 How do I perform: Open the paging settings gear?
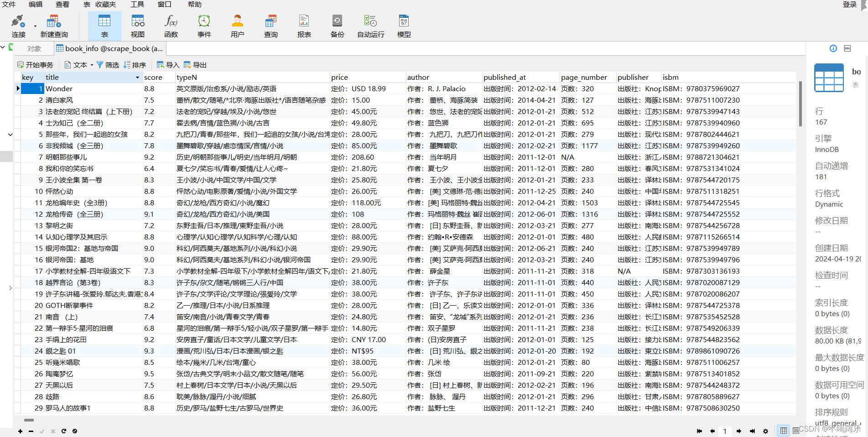(x=766, y=431)
